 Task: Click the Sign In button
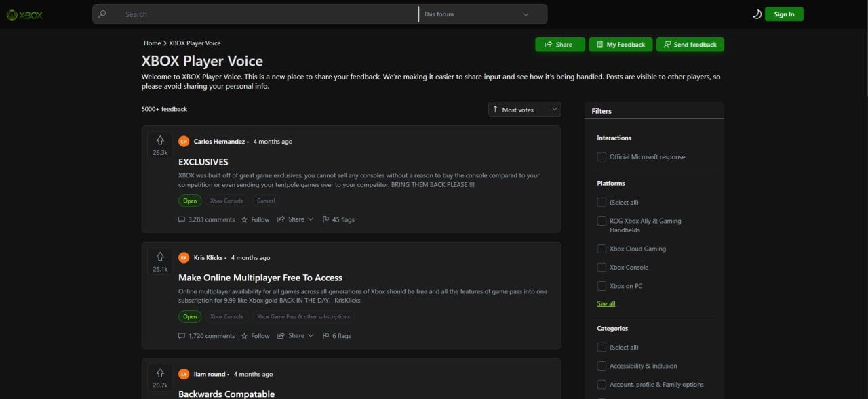(784, 14)
